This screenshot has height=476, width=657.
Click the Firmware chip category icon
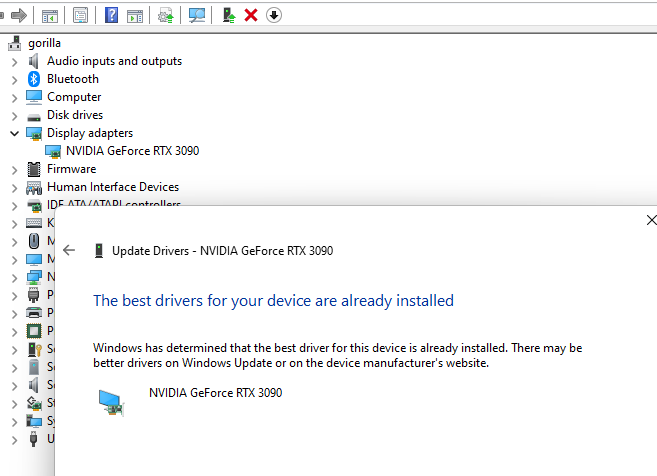click(x=34, y=169)
